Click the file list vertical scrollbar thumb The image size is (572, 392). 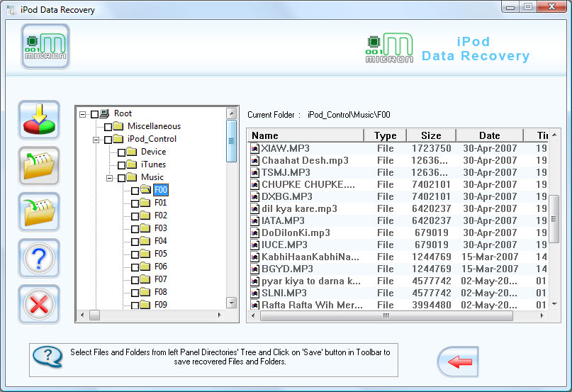click(x=554, y=219)
